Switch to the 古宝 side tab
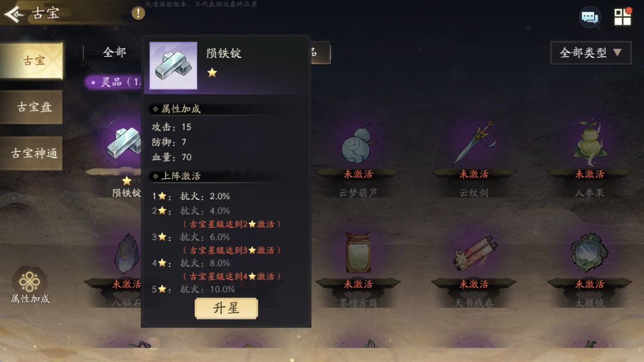 (x=32, y=61)
